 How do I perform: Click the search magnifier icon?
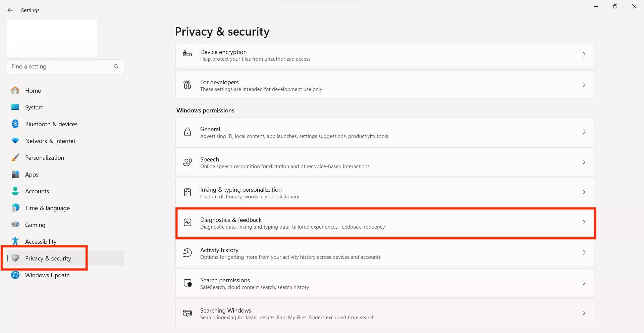point(116,66)
